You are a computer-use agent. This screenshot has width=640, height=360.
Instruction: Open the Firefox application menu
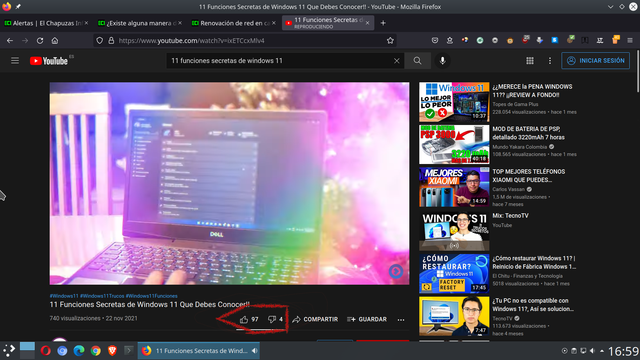(x=630, y=40)
